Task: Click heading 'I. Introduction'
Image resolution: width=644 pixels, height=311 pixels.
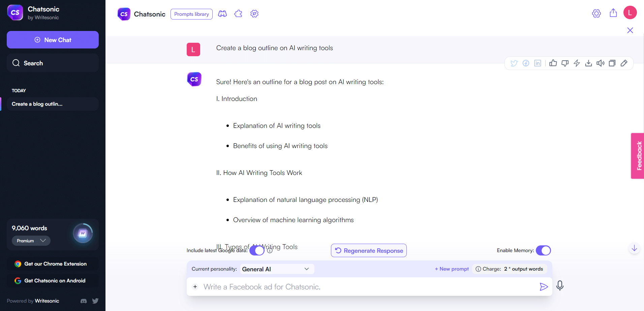Action: click(237, 99)
